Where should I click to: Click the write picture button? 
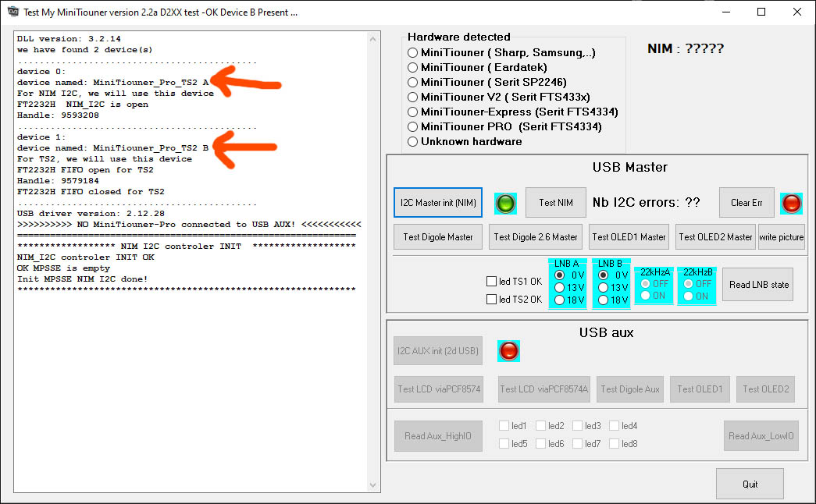[x=781, y=237]
